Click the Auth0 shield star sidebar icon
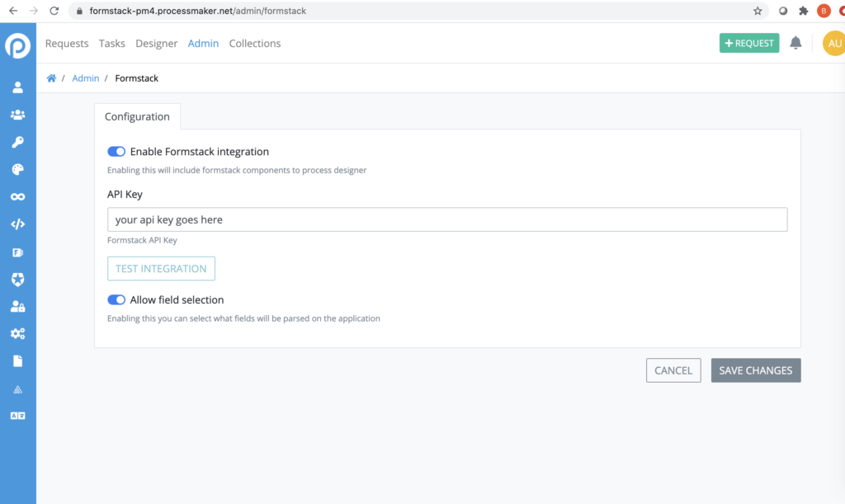845x504 pixels. (x=18, y=280)
